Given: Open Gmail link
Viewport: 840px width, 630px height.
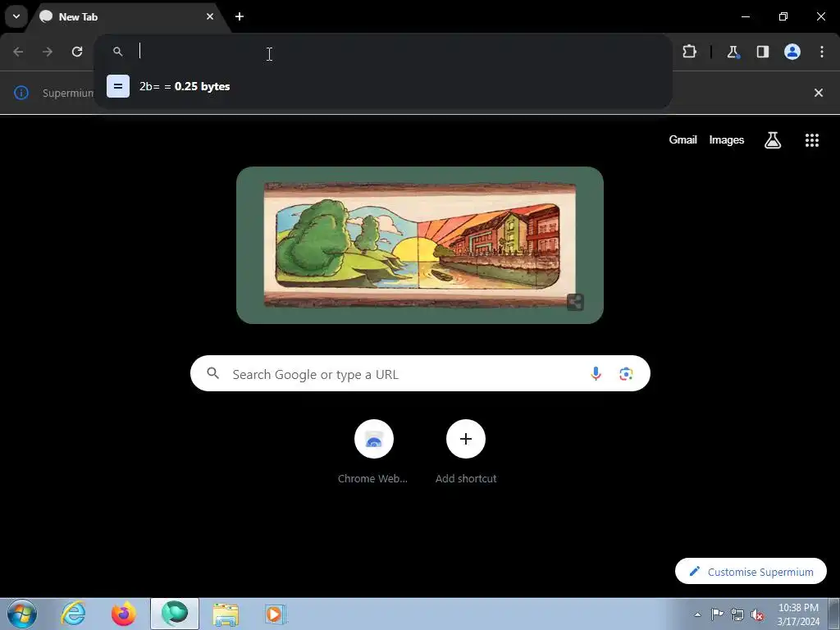Looking at the screenshot, I should (683, 139).
